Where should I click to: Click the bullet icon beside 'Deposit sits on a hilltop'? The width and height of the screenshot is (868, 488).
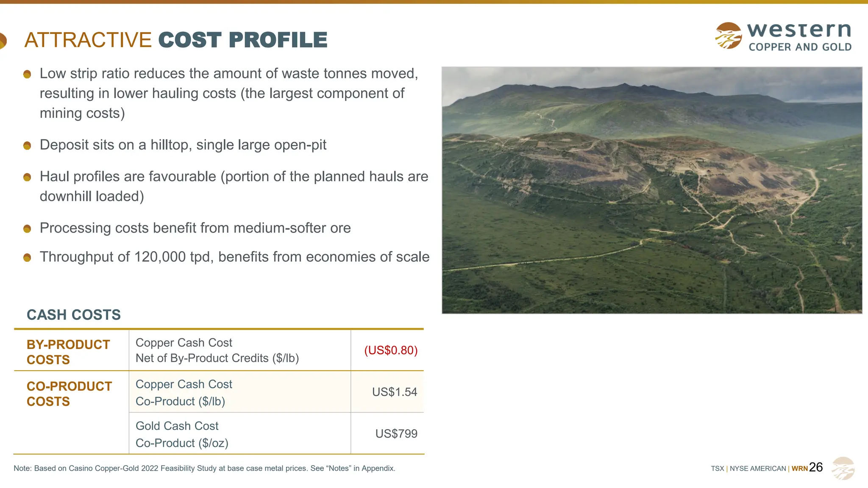tap(27, 146)
